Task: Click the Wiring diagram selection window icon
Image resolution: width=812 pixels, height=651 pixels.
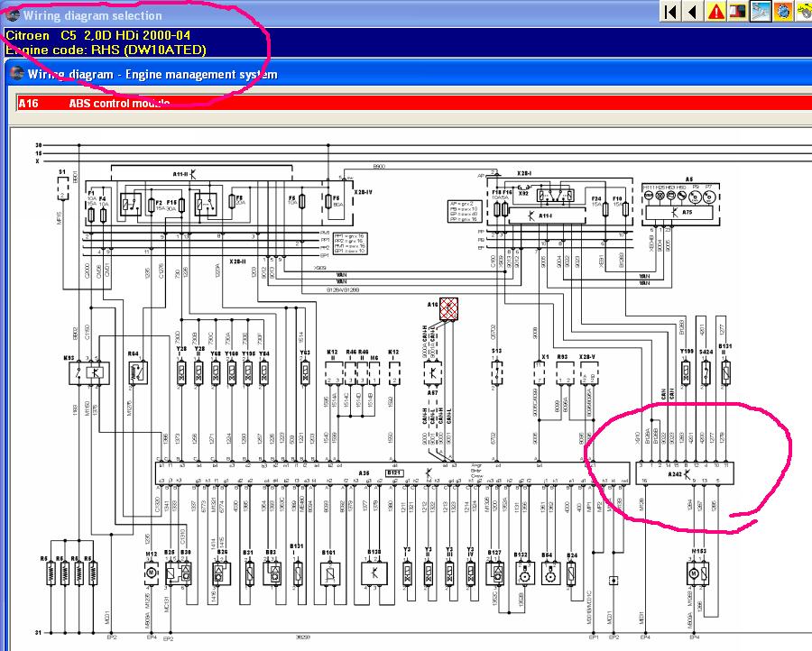Action: (12, 15)
